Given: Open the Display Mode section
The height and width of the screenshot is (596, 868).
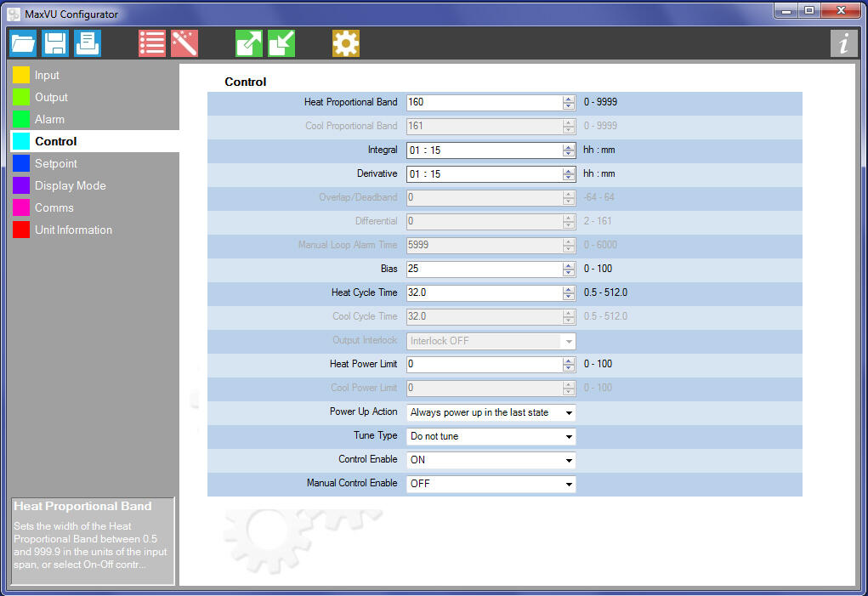Looking at the screenshot, I should click(x=71, y=185).
